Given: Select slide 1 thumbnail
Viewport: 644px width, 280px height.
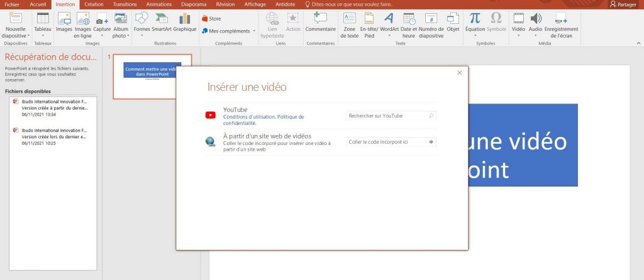Looking at the screenshot, I should [x=152, y=76].
